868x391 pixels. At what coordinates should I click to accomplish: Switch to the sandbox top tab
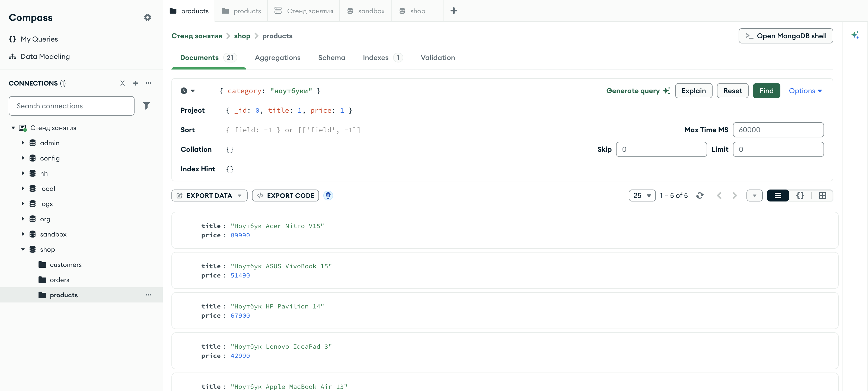[x=366, y=11]
